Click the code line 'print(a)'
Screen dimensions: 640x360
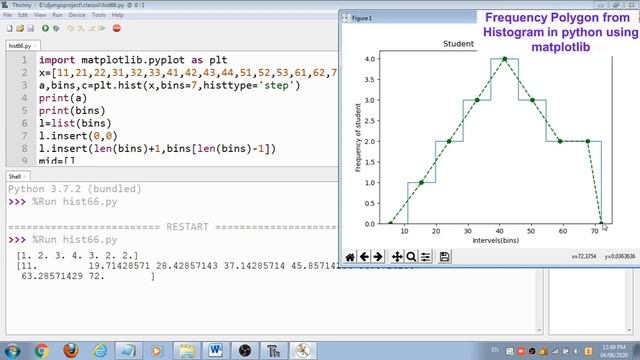(63, 98)
